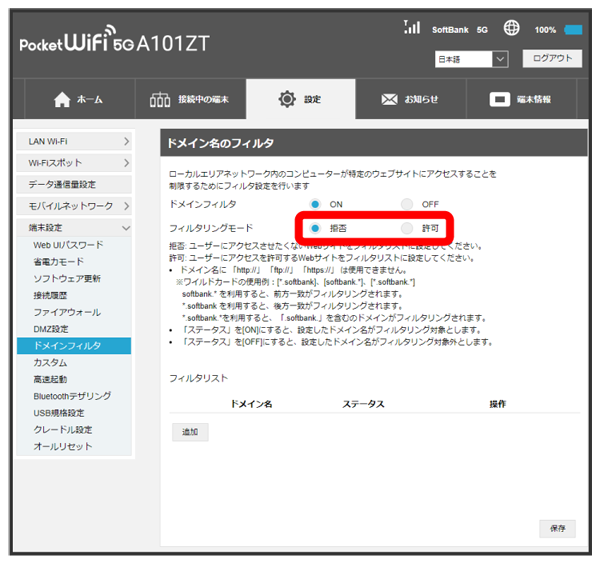The height and width of the screenshot is (563, 600).
Task: Open the 日本語 language dropdown
Action: click(473, 59)
